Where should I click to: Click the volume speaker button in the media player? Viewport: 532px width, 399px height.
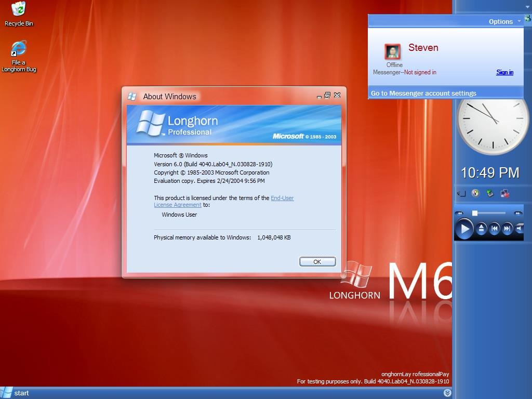tap(519, 229)
